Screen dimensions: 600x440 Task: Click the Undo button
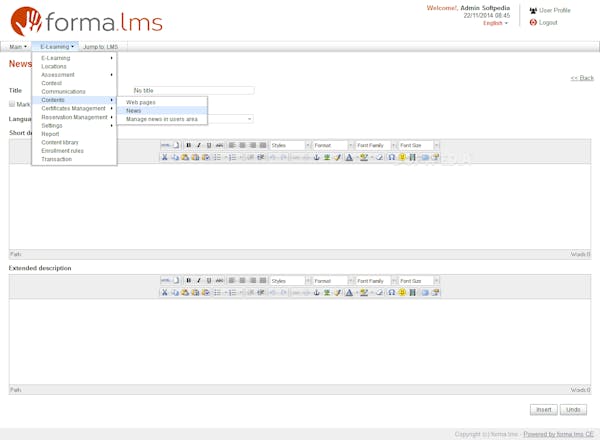(x=573, y=409)
